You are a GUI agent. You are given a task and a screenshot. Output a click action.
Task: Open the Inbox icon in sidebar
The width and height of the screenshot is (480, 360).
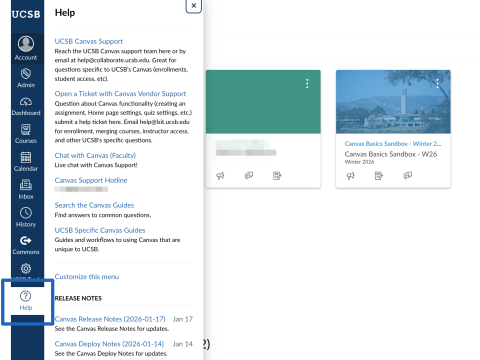pos(26,185)
